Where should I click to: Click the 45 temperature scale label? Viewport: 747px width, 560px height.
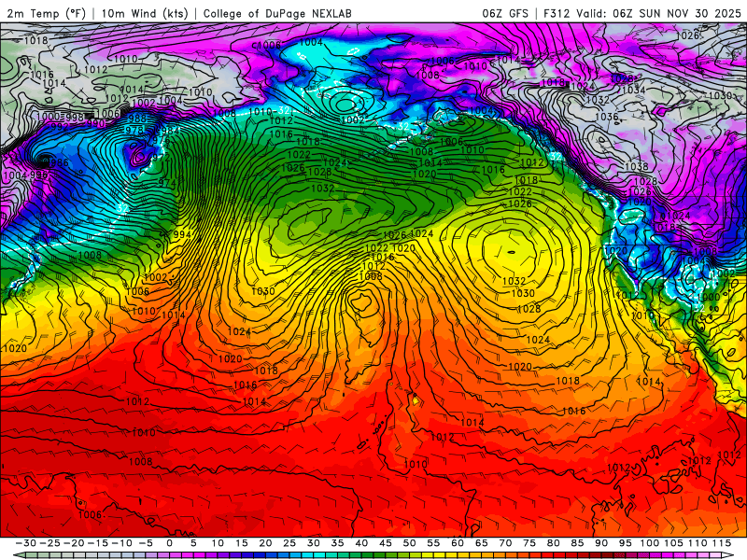pos(386,543)
